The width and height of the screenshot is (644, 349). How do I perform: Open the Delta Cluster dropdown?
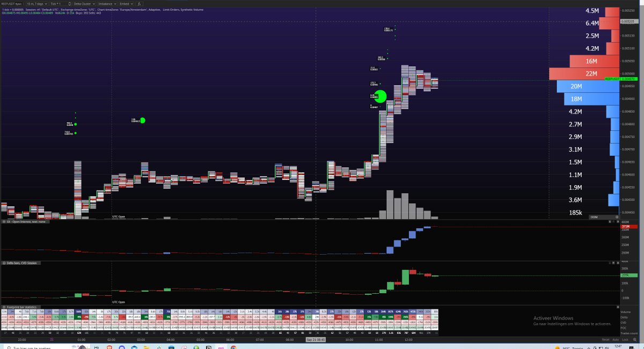(x=84, y=4)
